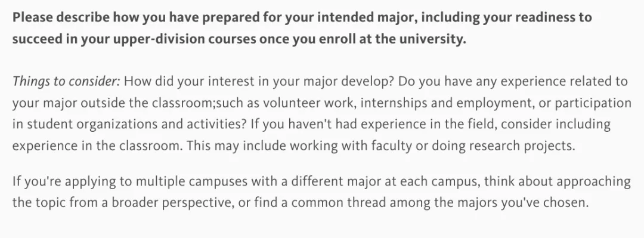Click the italic 'Things to consider:' label

click(66, 81)
